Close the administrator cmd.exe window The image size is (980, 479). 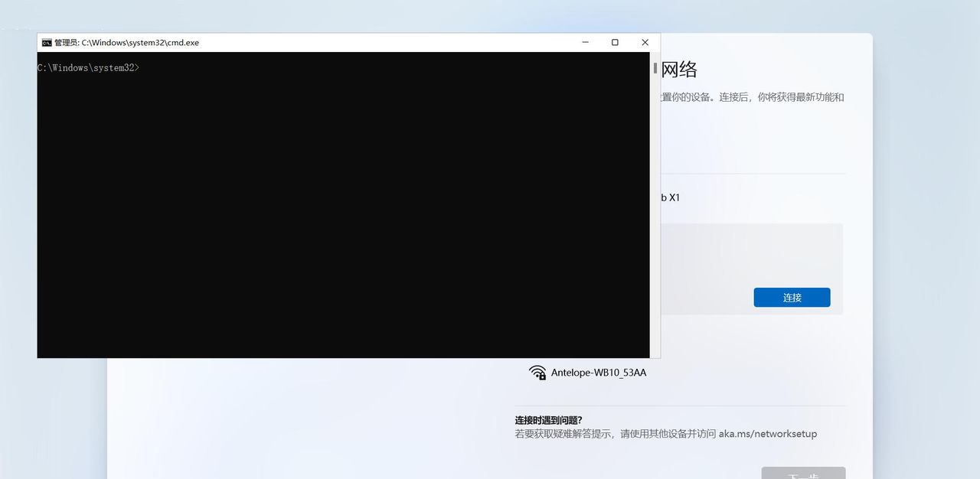[x=644, y=42]
